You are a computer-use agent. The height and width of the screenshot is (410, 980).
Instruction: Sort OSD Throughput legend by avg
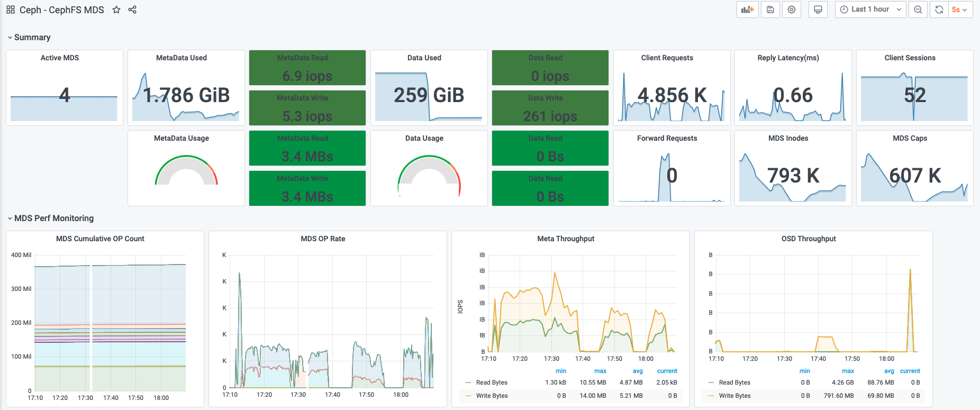[x=889, y=371]
